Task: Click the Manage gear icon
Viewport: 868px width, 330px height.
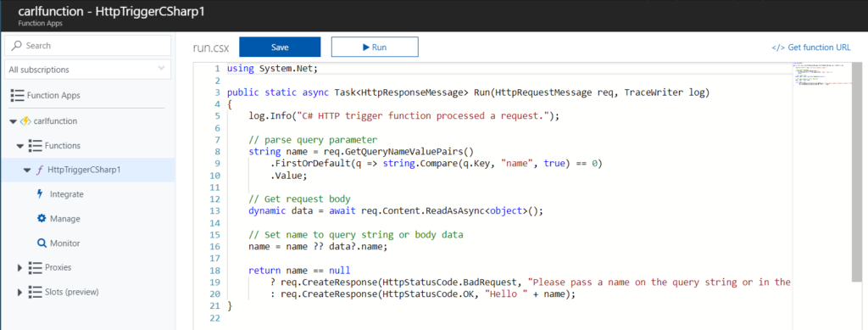Action: [42, 219]
